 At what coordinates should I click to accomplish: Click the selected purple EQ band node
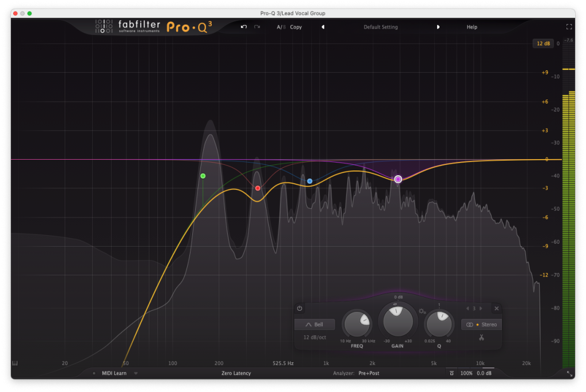(x=398, y=179)
